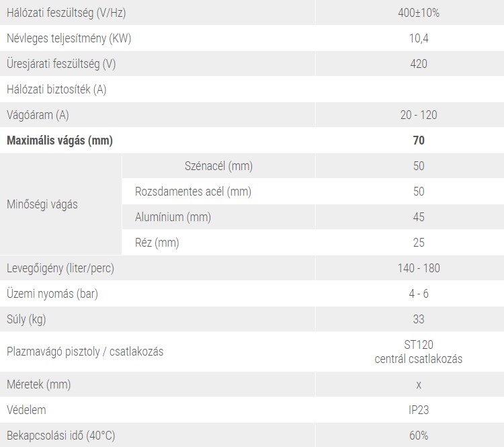Select the 400±10% voltage value
Viewport: 504px width, 447px height.
pyautogui.click(x=419, y=12)
